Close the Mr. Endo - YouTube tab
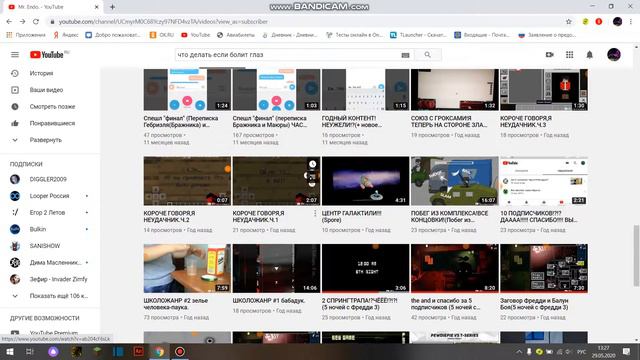Viewport: 640px width, 360px height. 96,7
